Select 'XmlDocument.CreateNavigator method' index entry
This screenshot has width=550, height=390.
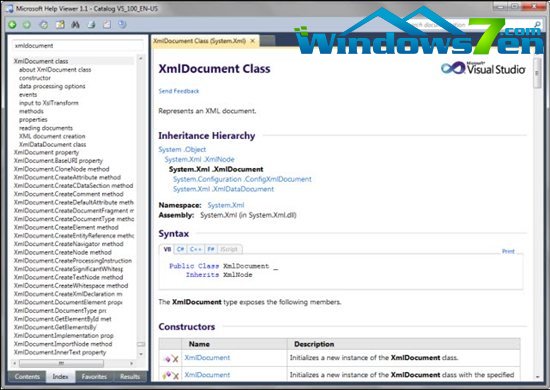(68, 244)
